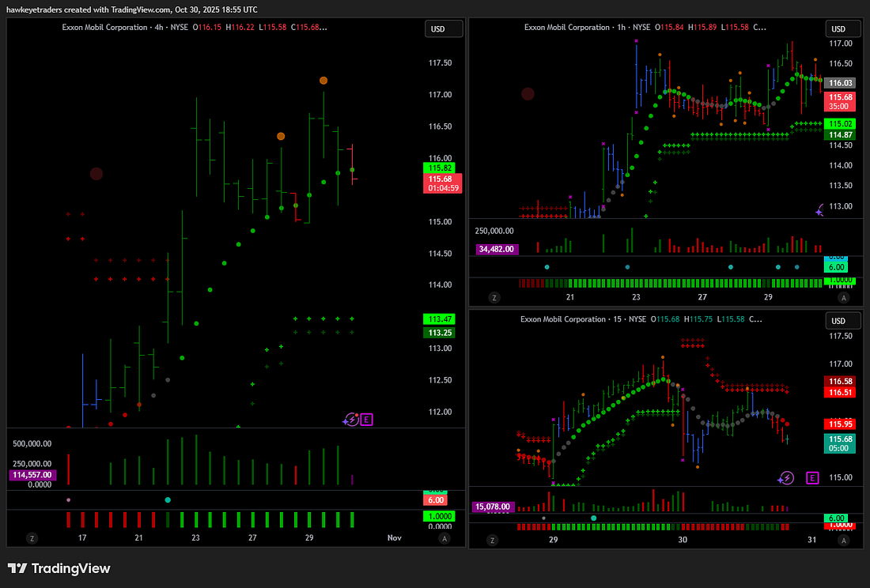Click the dark red circle on the 4h chart
The height and width of the screenshot is (588, 870).
tap(96, 174)
